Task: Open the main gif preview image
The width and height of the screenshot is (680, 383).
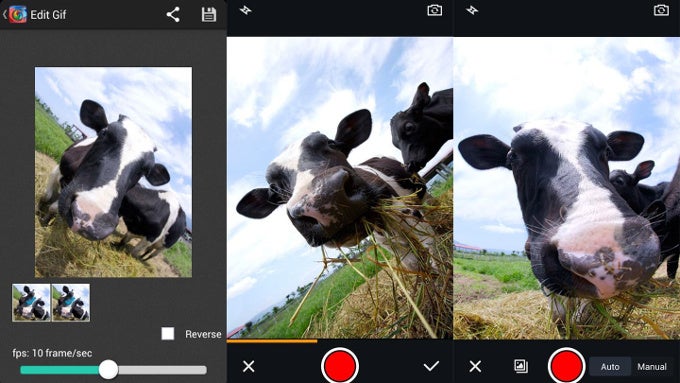Action: [113, 172]
